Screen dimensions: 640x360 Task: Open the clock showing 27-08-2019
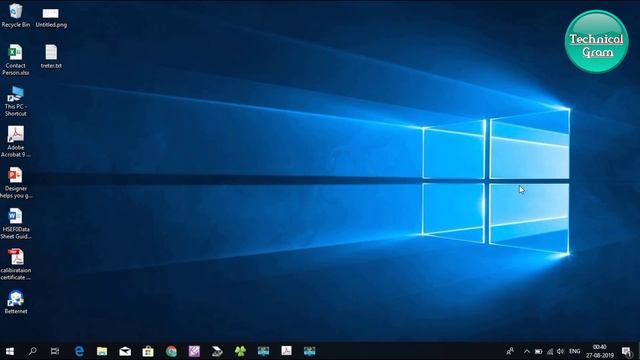coord(600,351)
